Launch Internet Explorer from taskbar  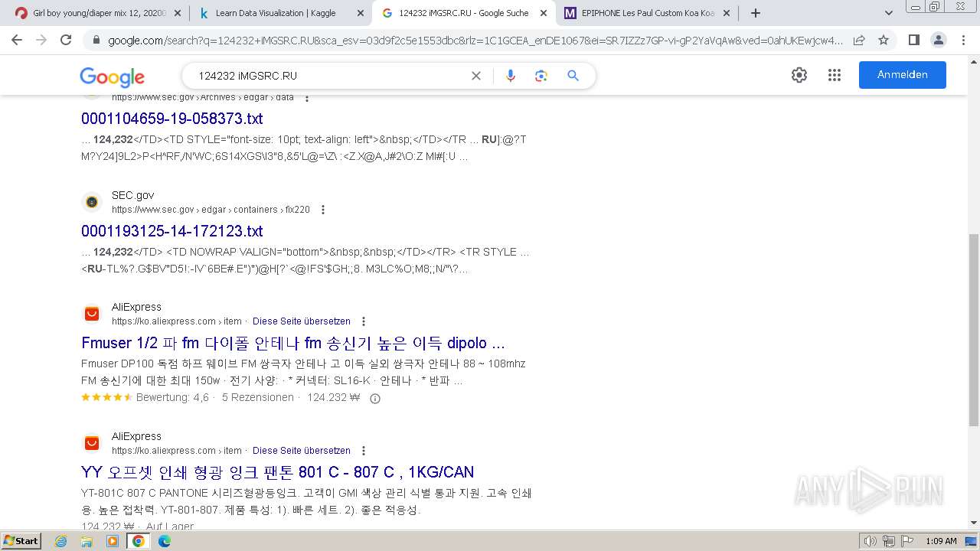pyautogui.click(x=60, y=541)
